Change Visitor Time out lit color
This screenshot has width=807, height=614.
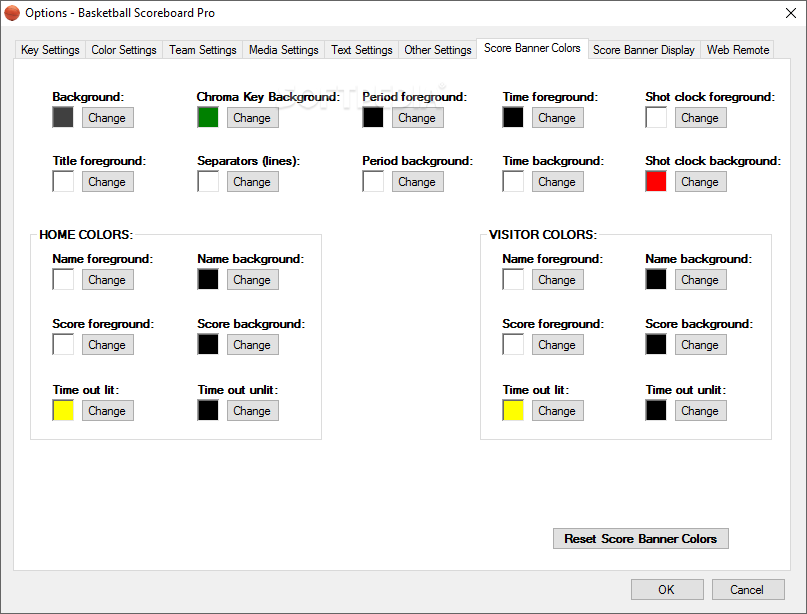click(557, 411)
